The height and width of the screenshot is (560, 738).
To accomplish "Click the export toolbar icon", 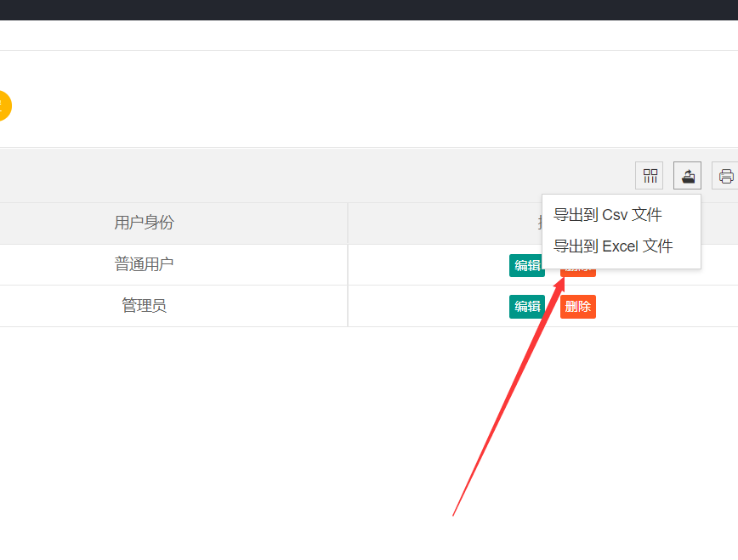I will point(687,176).
